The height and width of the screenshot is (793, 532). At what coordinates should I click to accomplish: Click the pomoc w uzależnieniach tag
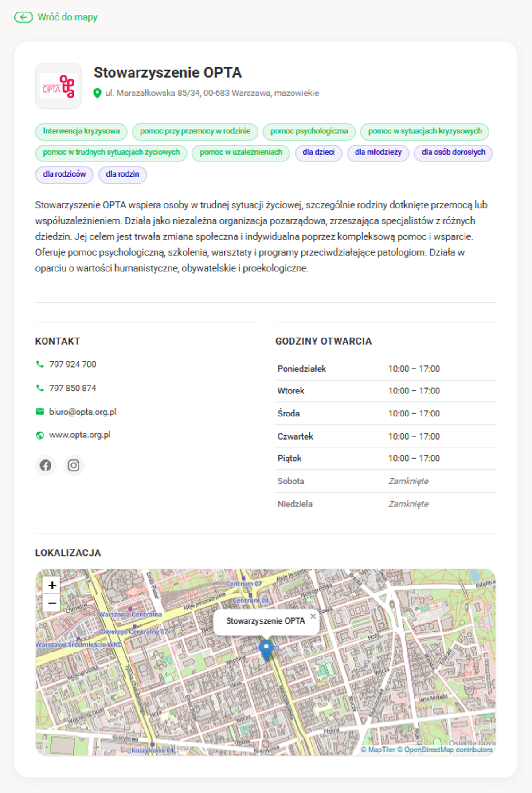tap(241, 153)
